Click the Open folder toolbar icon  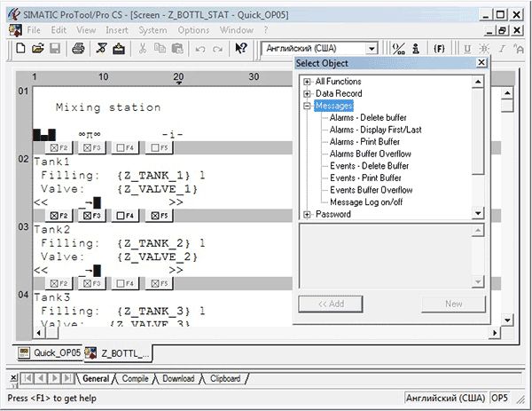point(37,49)
